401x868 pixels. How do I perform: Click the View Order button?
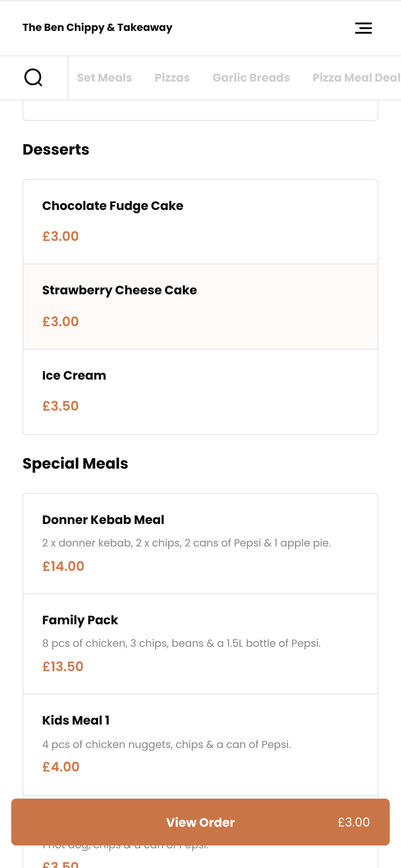200,822
